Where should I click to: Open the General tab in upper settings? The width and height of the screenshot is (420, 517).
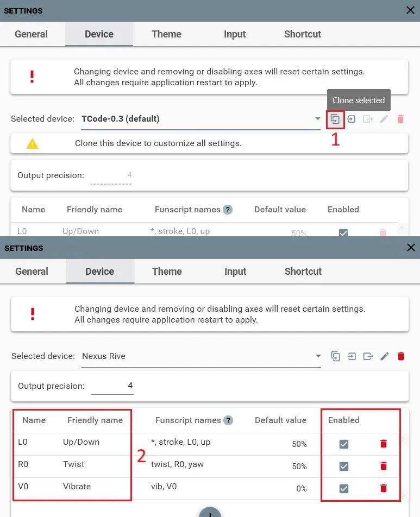pos(32,34)
